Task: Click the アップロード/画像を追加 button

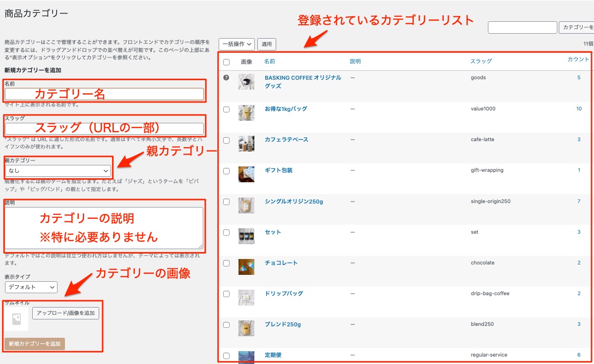Action: coord(66,313)
